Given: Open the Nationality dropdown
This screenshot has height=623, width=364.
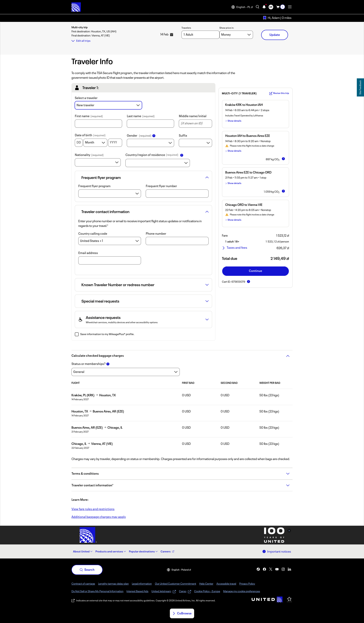Looking at the screenshot, I should (x=98, y=162).
